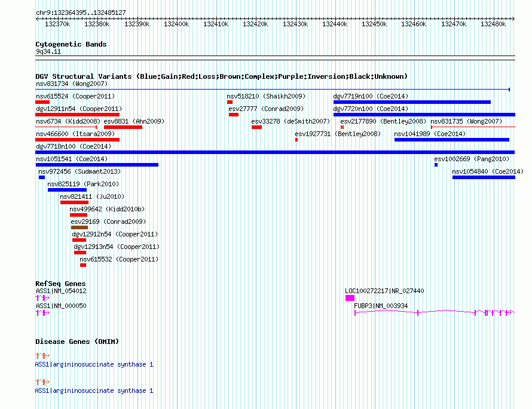Select the 132440k ruler tick label
This screenshot has height=409, width=532.
[x=335, y=24]
